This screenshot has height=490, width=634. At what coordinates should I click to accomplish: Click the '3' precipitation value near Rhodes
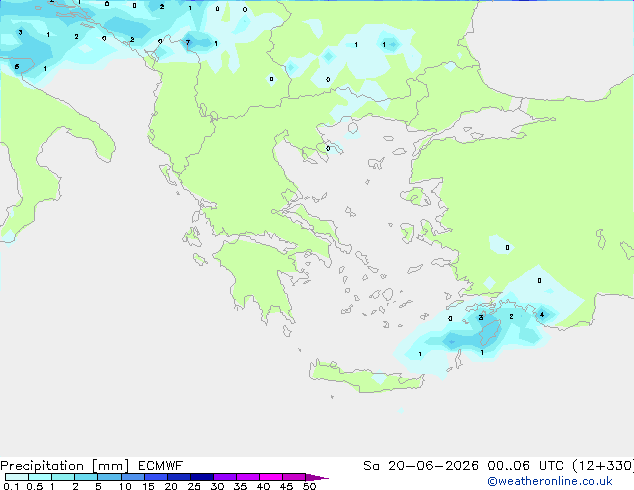coord(481,317)
